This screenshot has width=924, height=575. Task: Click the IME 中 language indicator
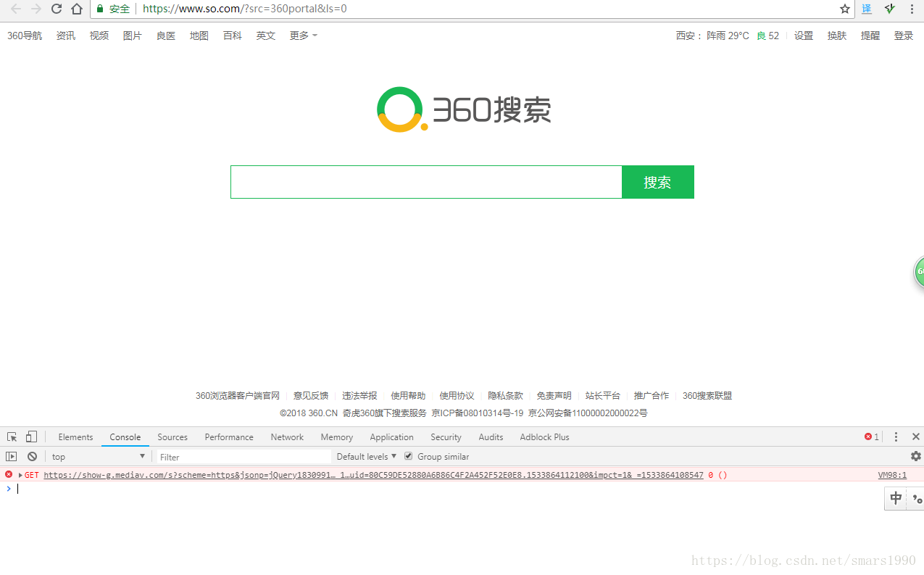[x=896, y=498]
